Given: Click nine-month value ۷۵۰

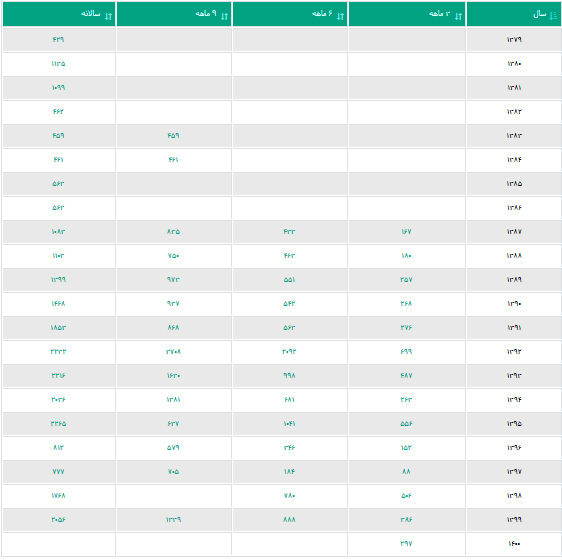Looking at the screenshot, I should tap(173, 256).
